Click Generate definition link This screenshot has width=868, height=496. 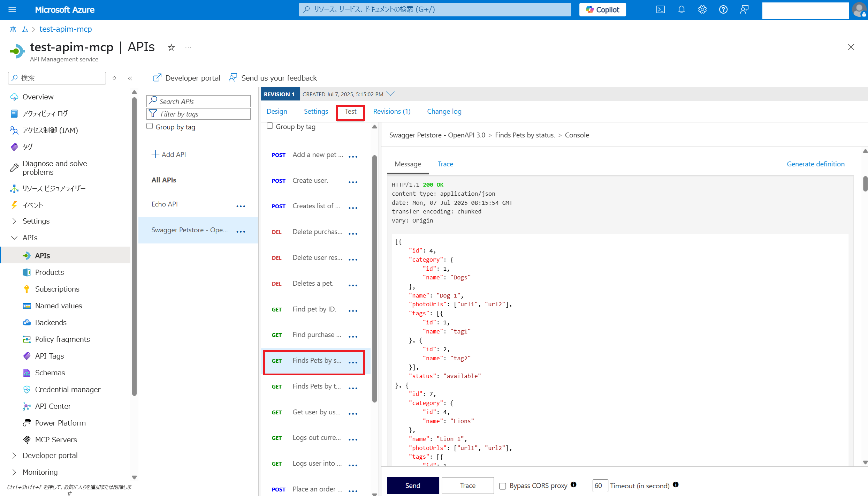(816, 164)
